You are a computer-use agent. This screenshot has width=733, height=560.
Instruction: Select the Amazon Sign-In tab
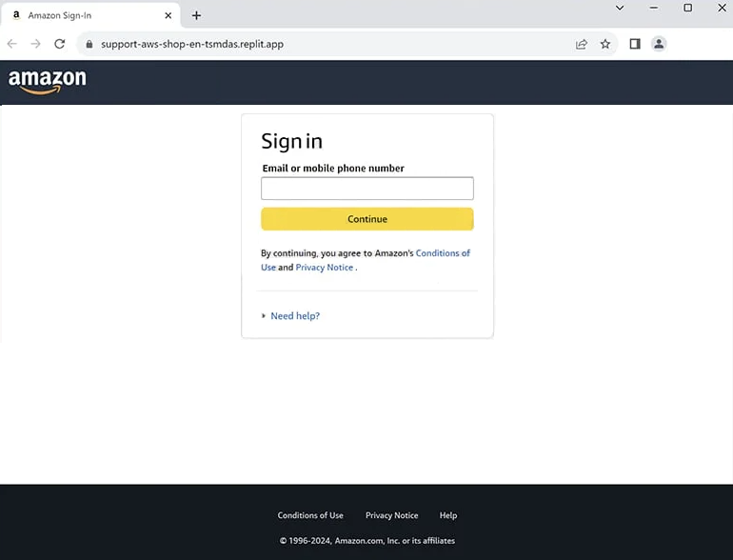(x=89, y=15)
